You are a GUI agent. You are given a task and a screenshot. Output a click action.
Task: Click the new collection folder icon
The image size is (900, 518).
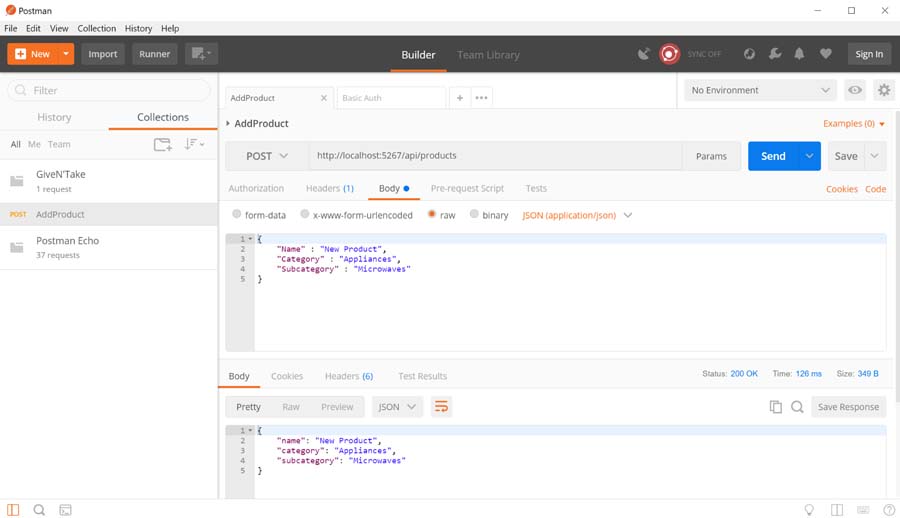pyautogui.click(x=162, y=145)
